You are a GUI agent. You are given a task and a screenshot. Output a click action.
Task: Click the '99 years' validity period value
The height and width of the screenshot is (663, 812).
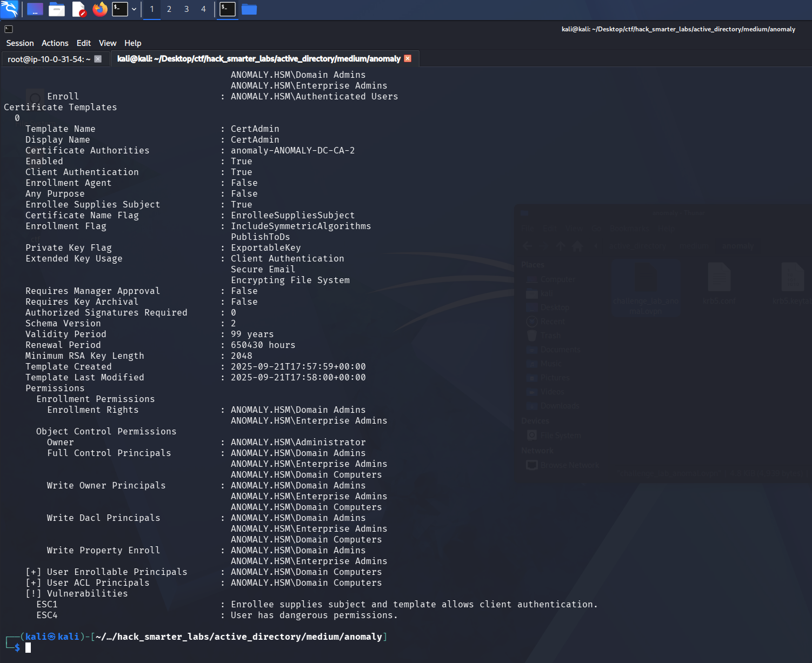(x=252, y=334)
